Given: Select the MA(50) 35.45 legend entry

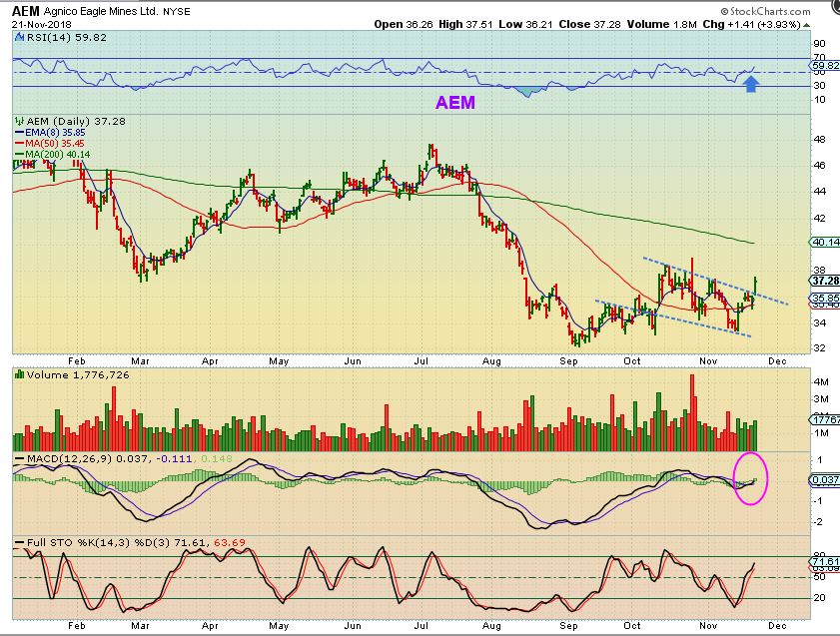Looking at the screenshot, I should point(50,143).
